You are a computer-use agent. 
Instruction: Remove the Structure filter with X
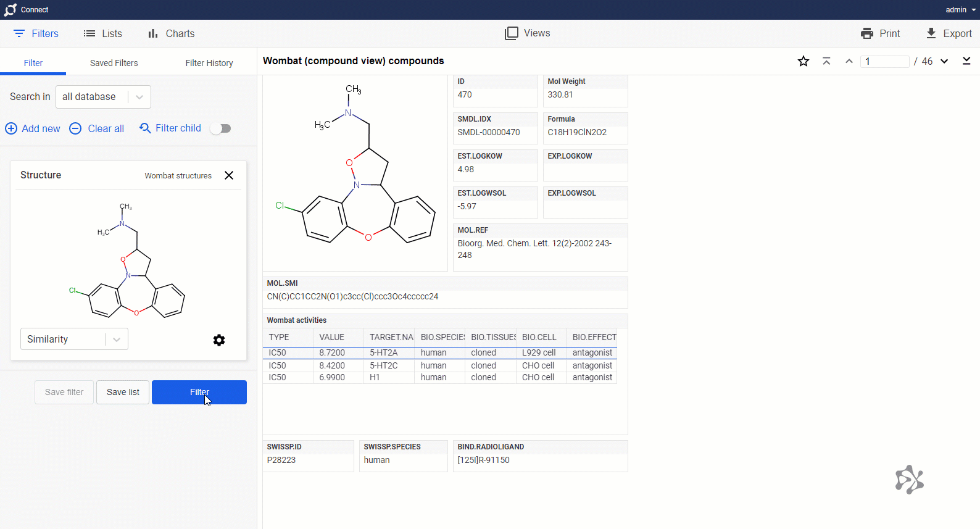[x=229, y=175]
